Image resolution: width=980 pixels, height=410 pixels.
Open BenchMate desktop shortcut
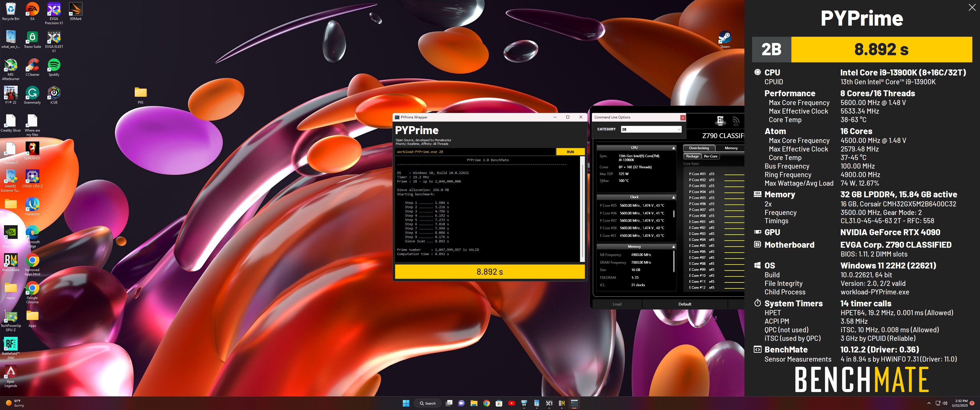pos(11,263)
